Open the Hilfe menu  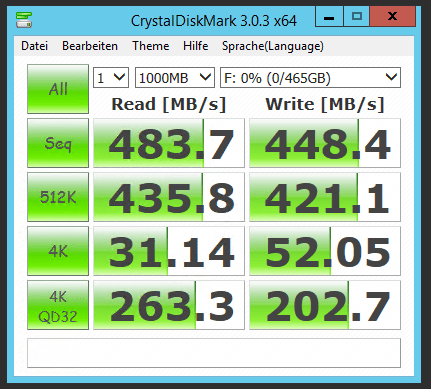tap(195, 46)
